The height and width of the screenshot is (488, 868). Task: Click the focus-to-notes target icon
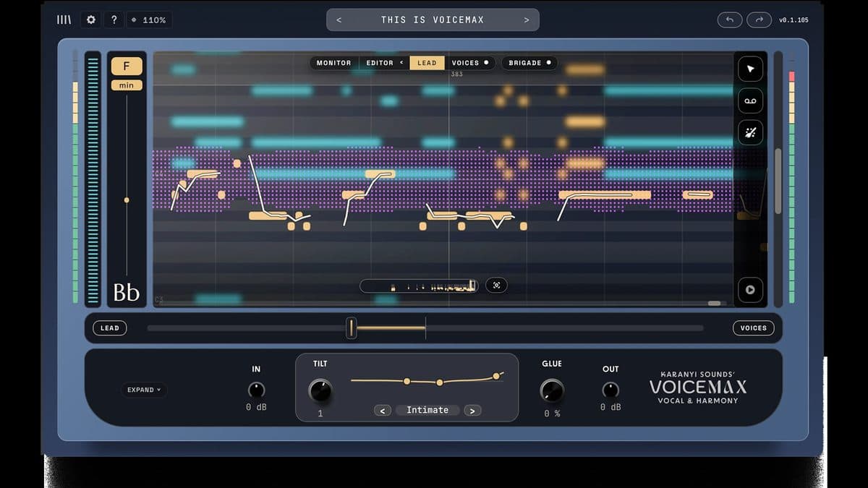496,286
